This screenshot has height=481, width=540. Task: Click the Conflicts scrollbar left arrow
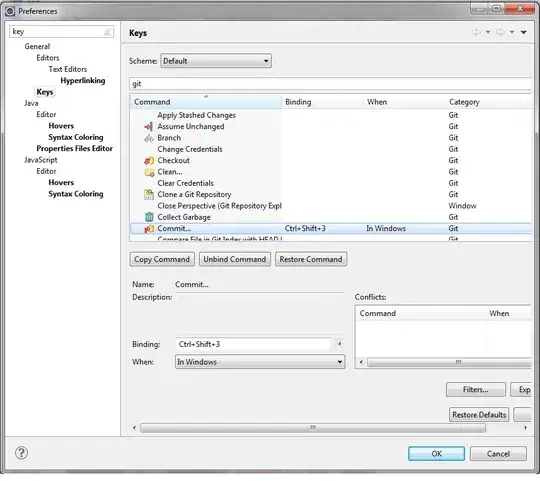click(361, 362)
